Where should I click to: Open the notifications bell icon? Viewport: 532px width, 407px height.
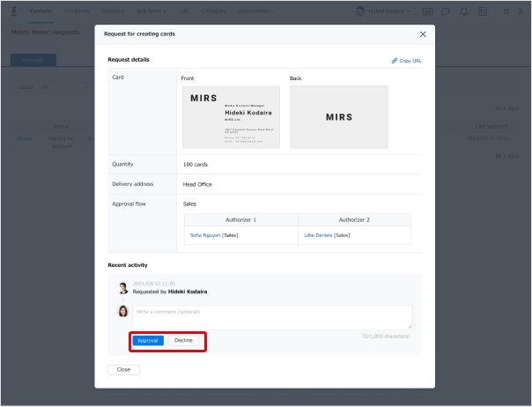[464, 11]
